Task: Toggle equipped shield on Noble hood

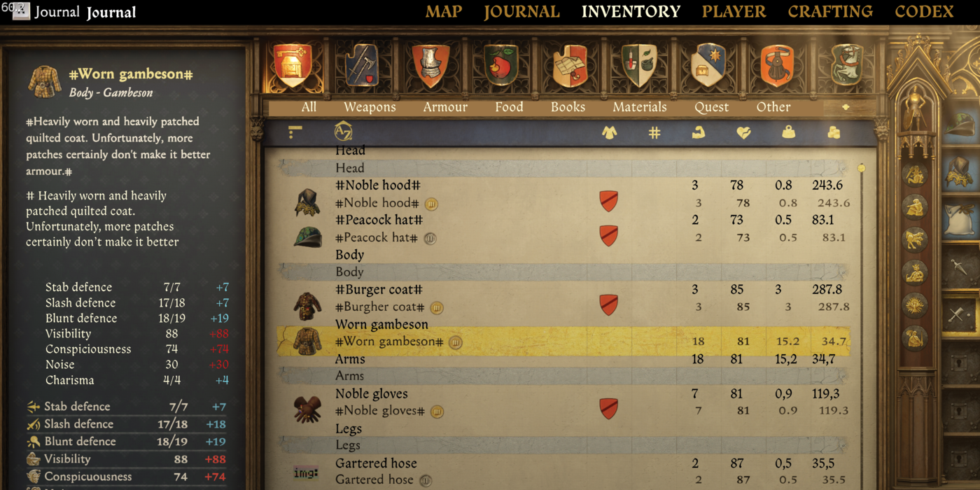Action: click(609, 201)
